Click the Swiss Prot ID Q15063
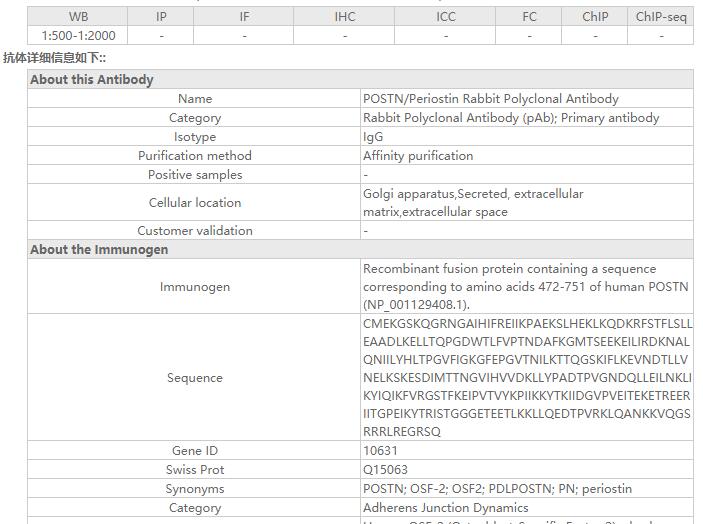 pyautogui.click(x=385, y=470)
